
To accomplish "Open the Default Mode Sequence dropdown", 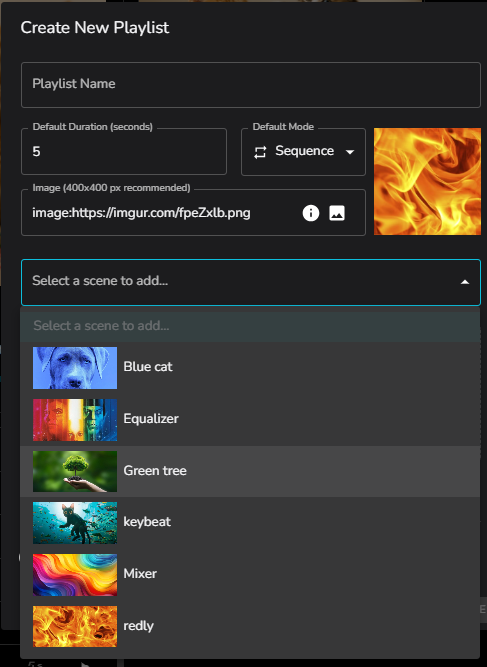I will point(303,152).
